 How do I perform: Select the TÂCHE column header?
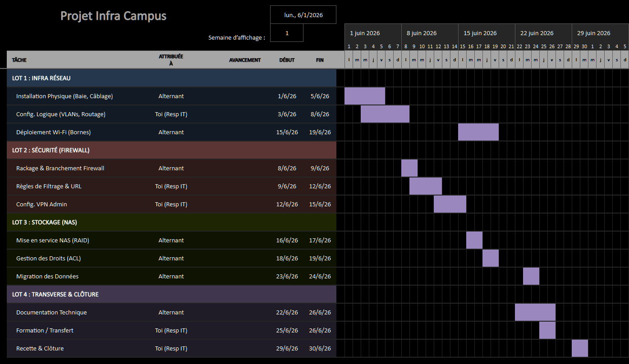[x=19, y=60]
